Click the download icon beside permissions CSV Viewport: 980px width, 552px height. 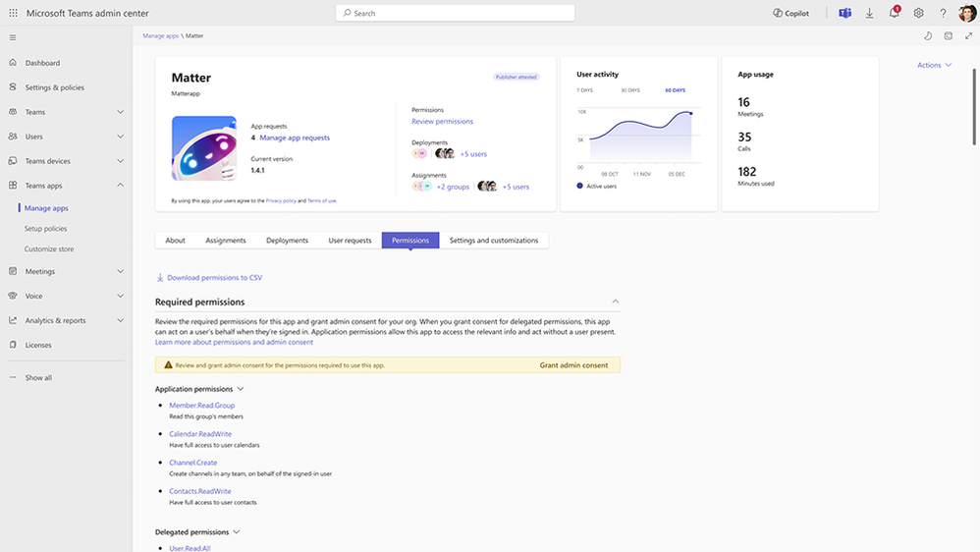pyautogui.click(x=160, y=277)
